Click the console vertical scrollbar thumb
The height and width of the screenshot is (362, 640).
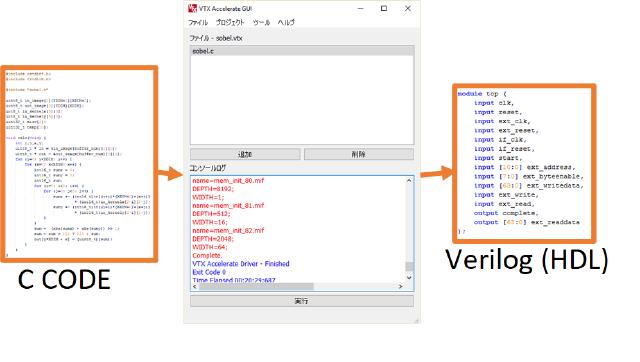coord(409,267)
